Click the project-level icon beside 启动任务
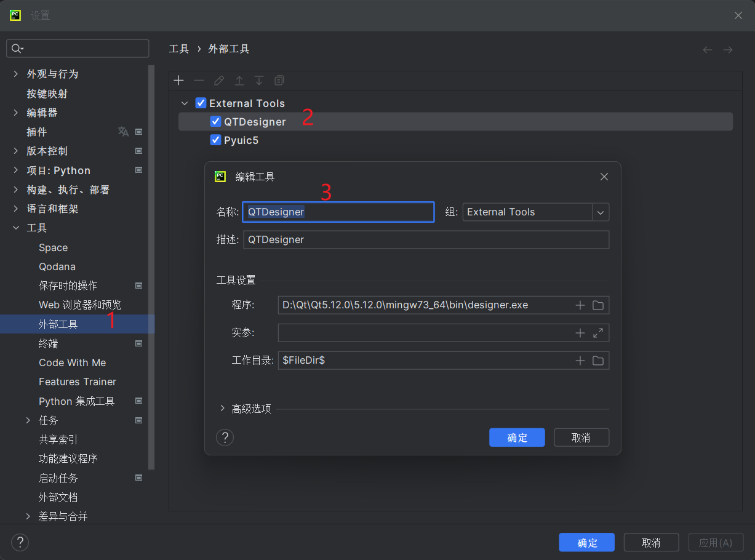Screen dimensions: 755x560 point(139,478)
